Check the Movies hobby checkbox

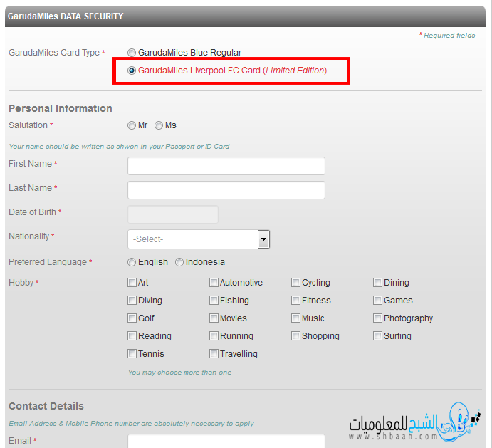tap(214, 318)
